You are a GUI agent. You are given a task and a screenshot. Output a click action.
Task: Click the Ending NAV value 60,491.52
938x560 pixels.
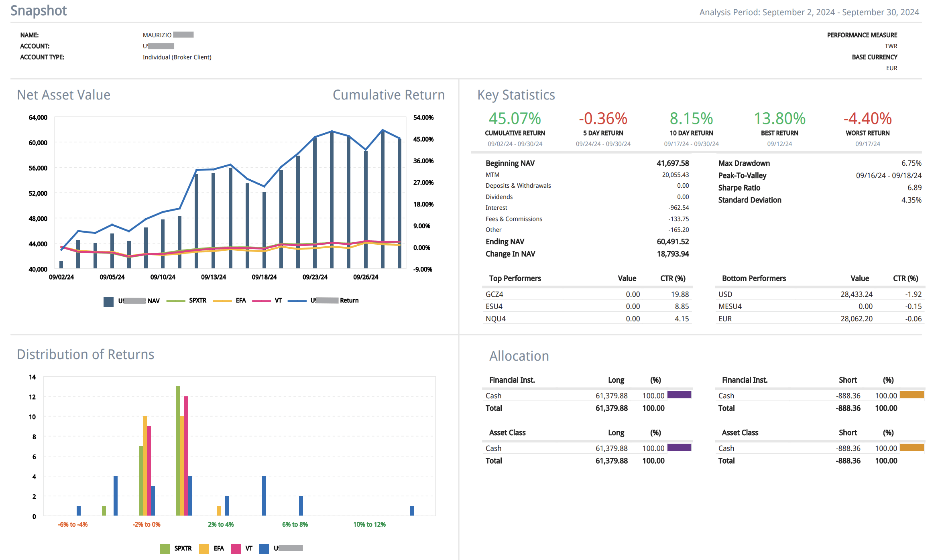click(x=673, y=241)
